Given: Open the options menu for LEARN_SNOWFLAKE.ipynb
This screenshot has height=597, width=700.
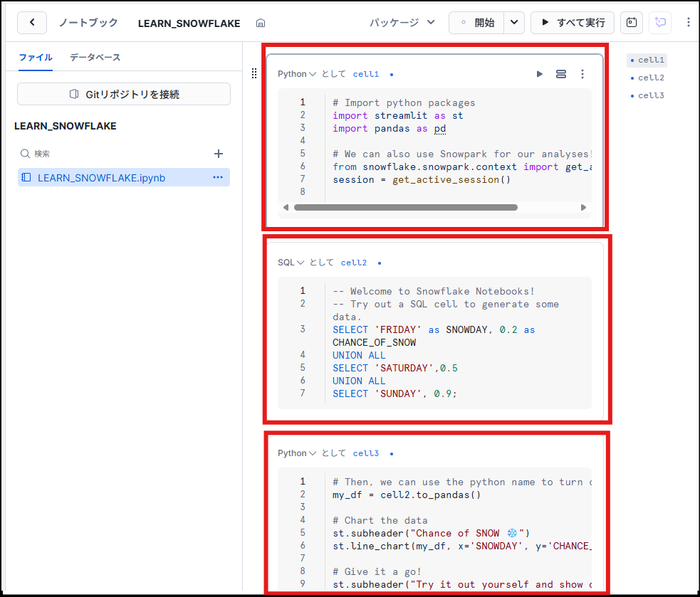Looking at the screenshot, I should (218, 178).
